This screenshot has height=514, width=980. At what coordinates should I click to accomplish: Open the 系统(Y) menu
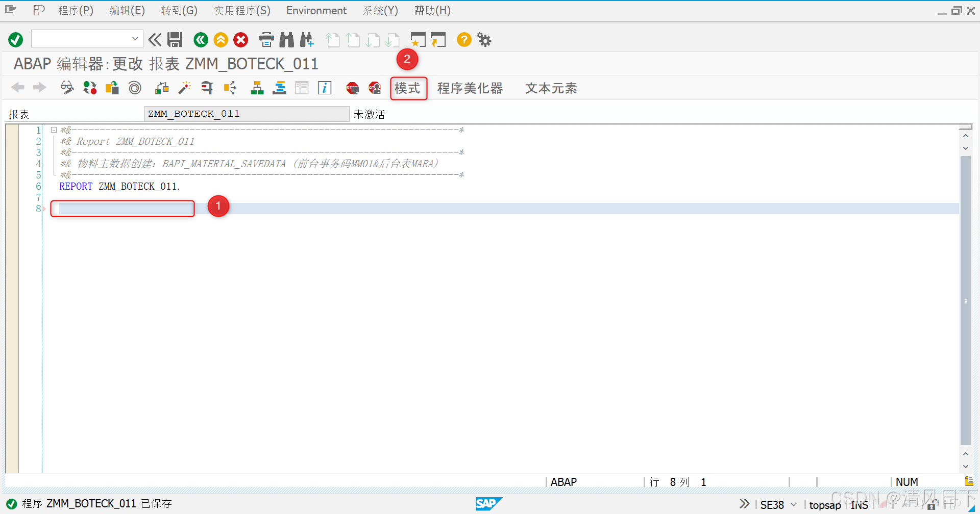click(380, 10)
